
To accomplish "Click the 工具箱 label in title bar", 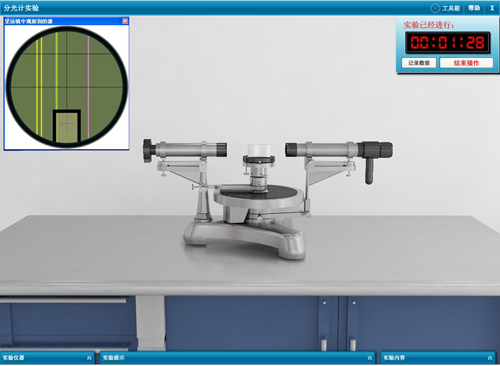I will click(x=451, y=8).
